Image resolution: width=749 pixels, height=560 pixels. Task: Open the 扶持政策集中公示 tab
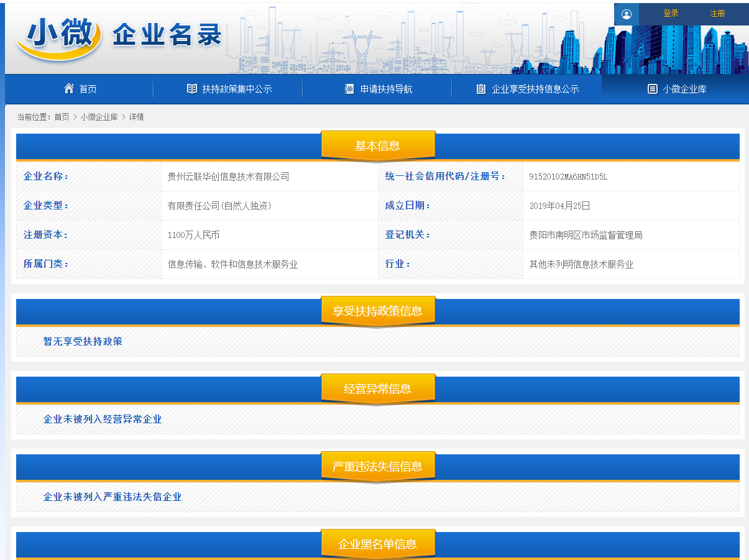228,89
